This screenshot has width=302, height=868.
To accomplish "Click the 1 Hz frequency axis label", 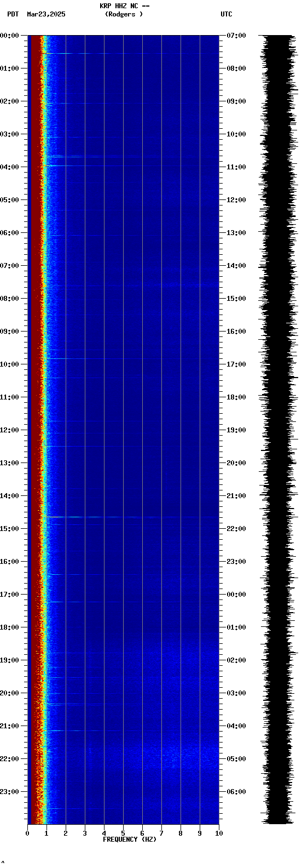I will pos(47,833).
